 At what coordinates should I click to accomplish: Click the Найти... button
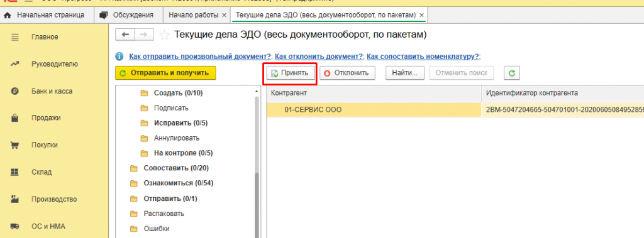coord(404,73)
